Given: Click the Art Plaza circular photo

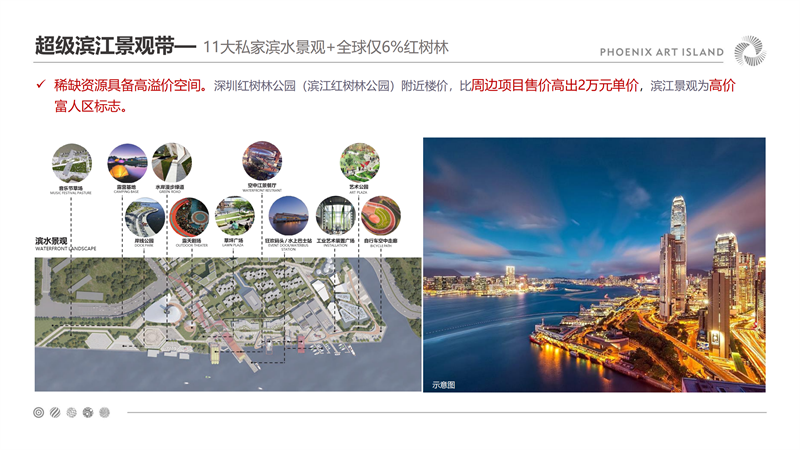Looking at the screenshot, I should (359, 162).
